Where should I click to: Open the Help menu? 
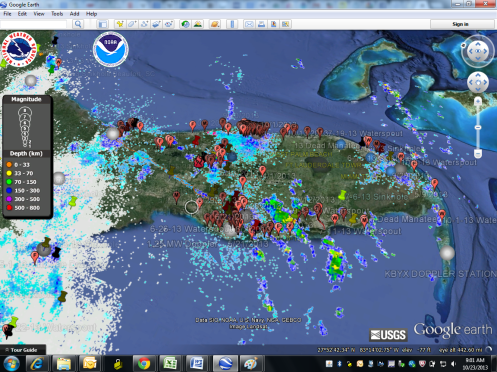[91, 14]
